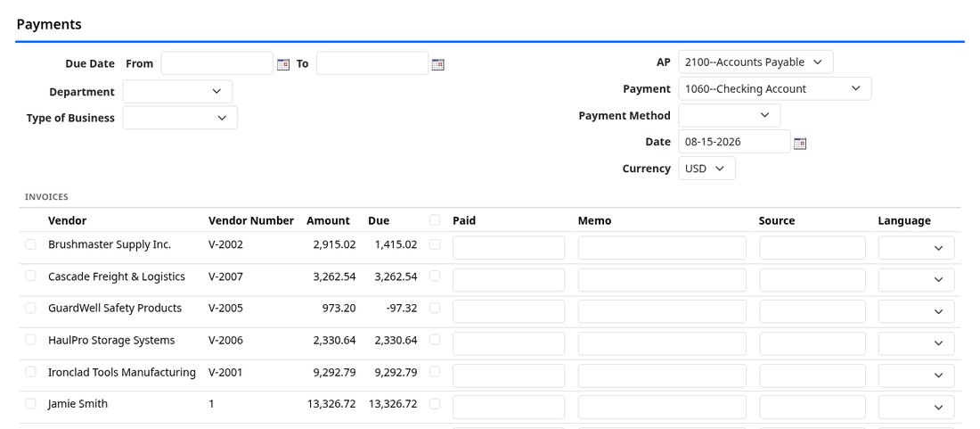
Task: Click vendor name GuardWell Safety Products
Action: click(115, 308)
